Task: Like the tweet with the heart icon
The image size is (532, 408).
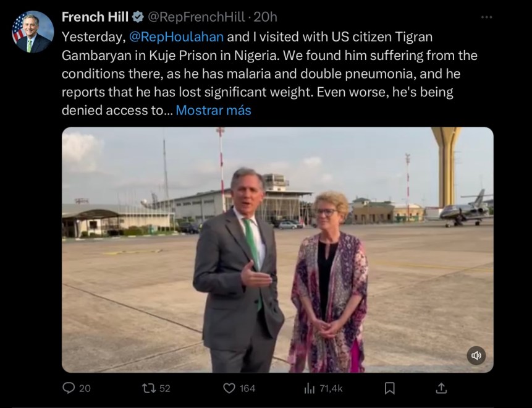Action: (229, 388)
